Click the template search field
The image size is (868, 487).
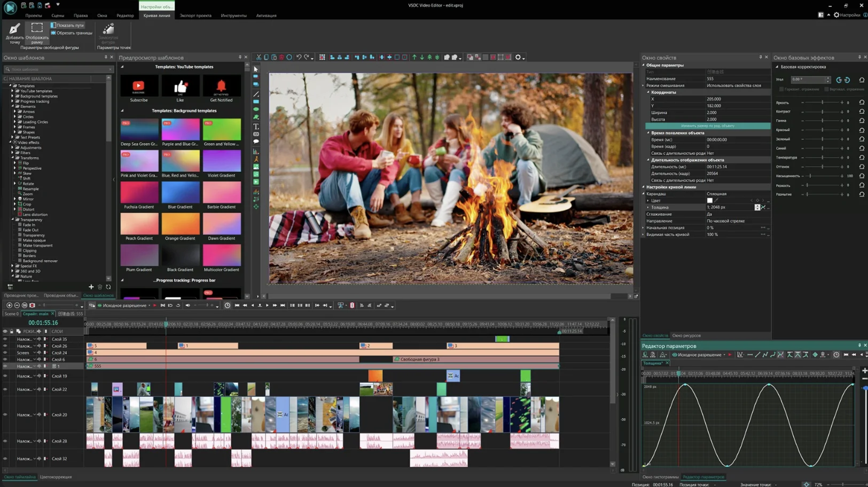[x=58, y=69]
